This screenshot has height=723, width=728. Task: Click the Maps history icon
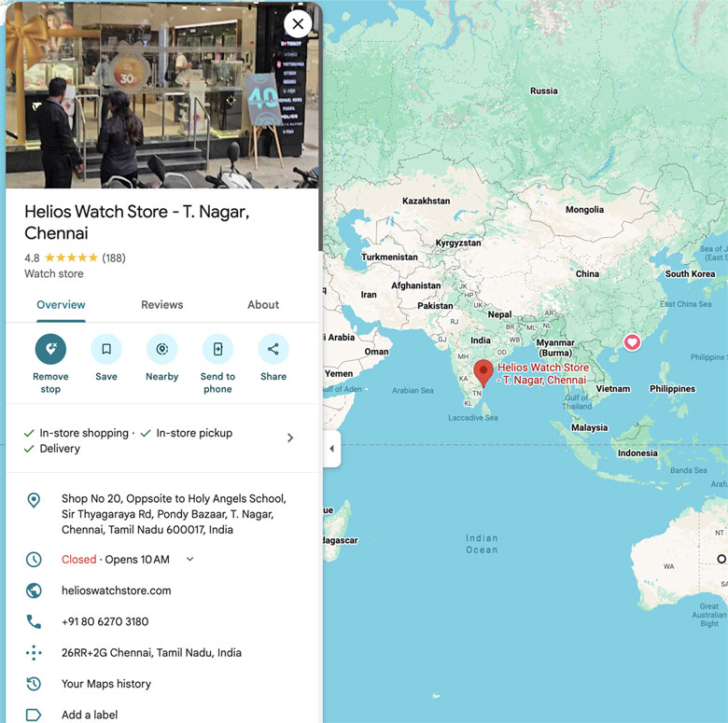tap(34, 684)
